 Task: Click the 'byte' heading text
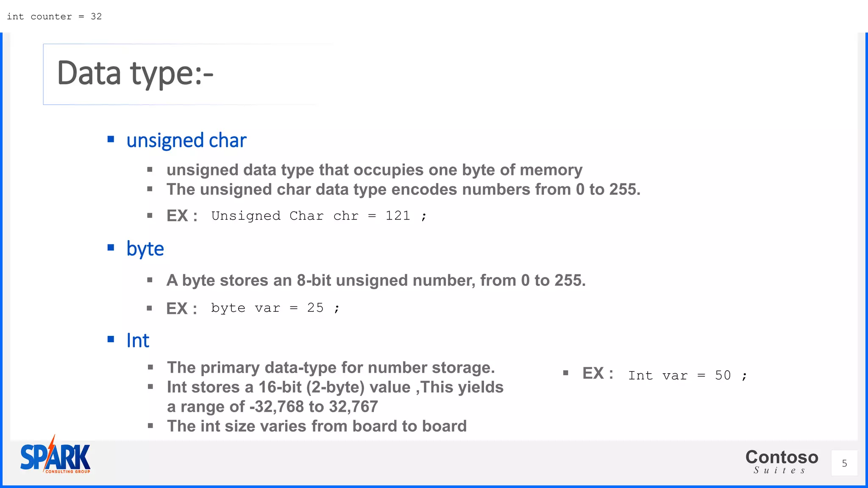pyautogui.click(x=145, y=249)
